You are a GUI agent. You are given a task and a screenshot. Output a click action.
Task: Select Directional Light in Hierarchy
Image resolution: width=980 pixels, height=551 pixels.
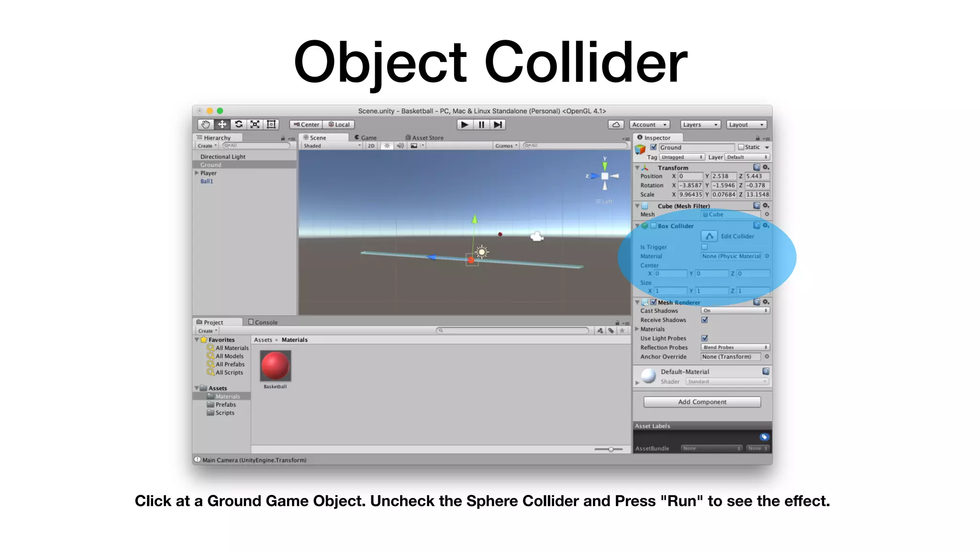click(x=223, y=157)
